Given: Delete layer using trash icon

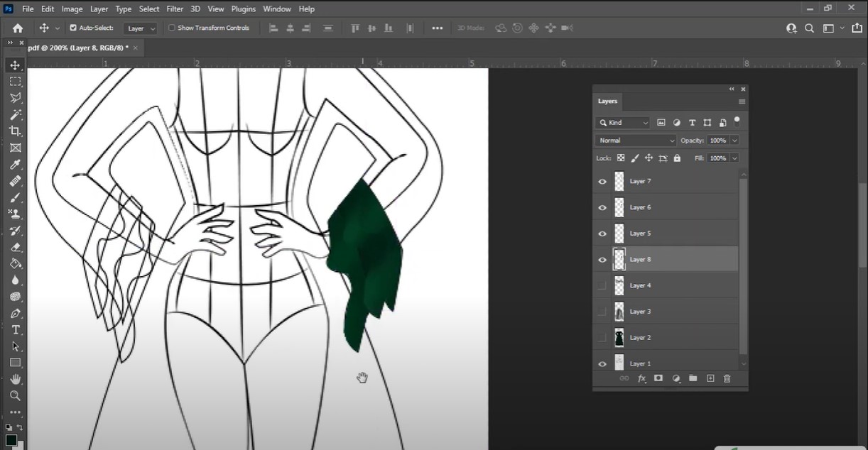Looking at the screenshot, I should (x=727, y=379).
